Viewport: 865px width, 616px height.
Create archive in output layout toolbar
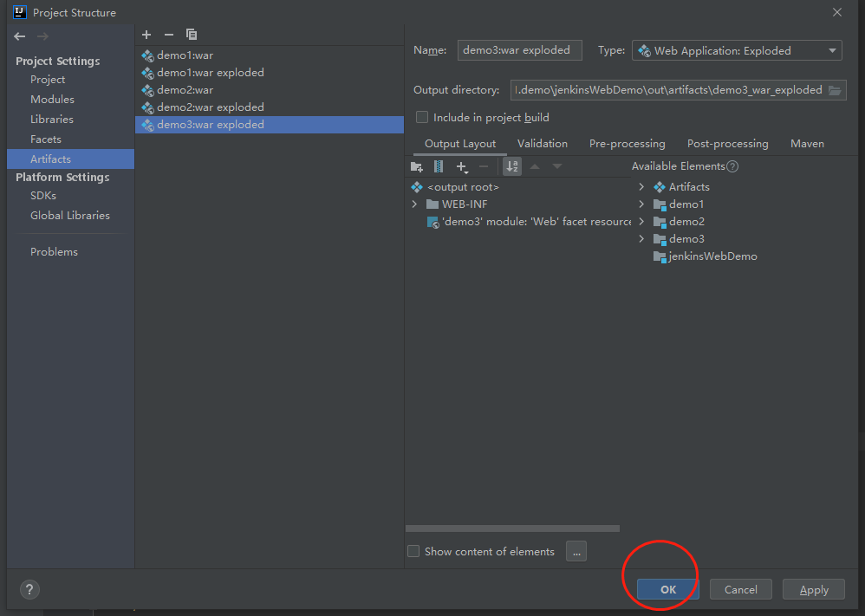[x=439, y=166]
